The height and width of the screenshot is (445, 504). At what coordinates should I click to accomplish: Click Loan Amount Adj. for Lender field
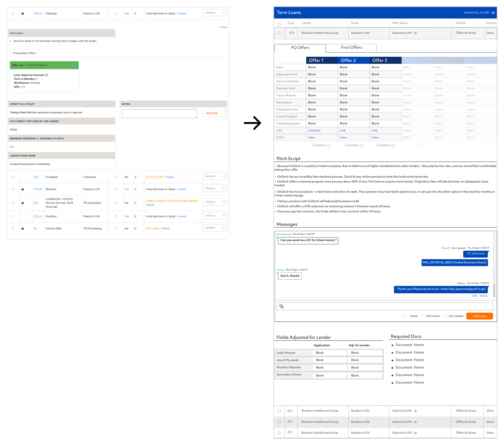tap(364, 353)
